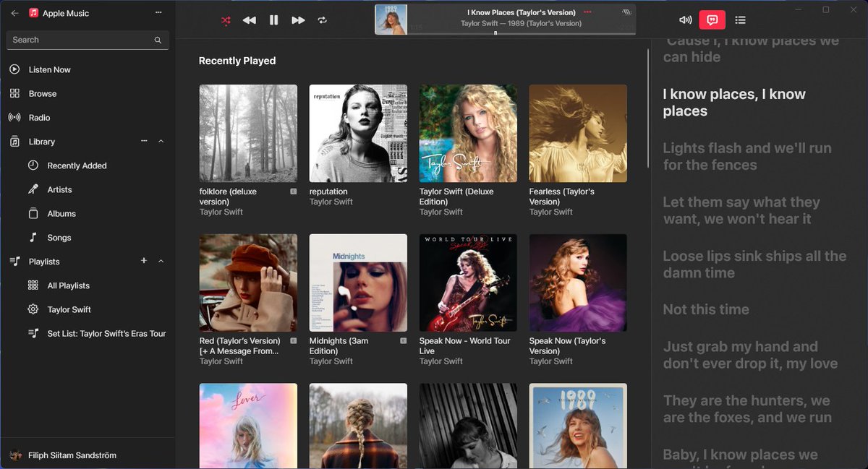Open the volume control
The height and width of the screenshot is (469, 868).
pyautogui.click(x=686, y=20)
